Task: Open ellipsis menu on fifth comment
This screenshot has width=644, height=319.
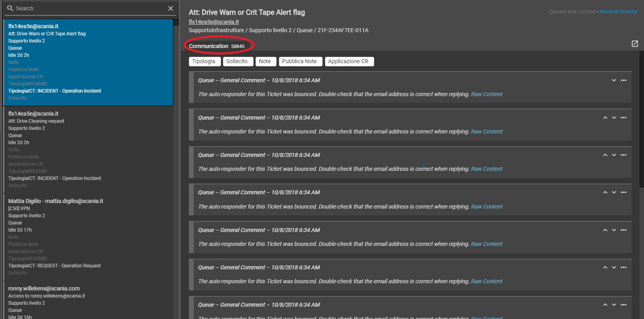Action: pos(624,230)
